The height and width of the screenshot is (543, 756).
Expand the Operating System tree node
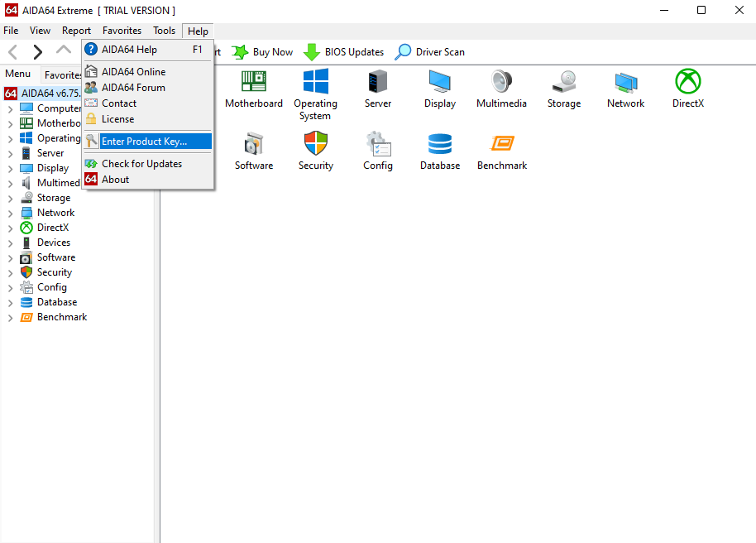click(x=10, y=139)
